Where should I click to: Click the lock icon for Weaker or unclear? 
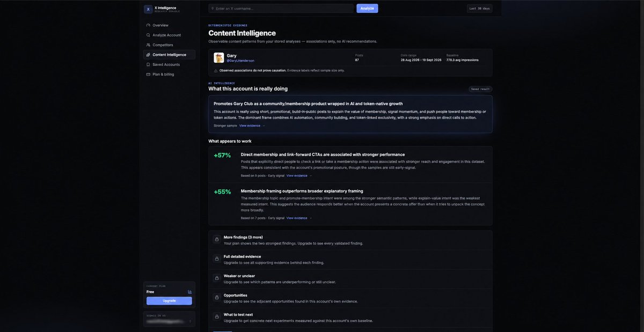point(217,278)
